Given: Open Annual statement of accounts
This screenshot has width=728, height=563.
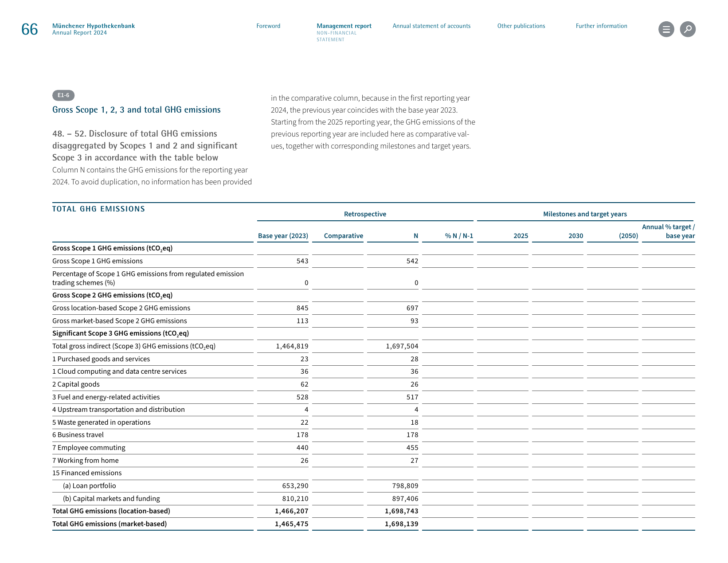Looking at the screenshot, I should [x=431, y=26].
